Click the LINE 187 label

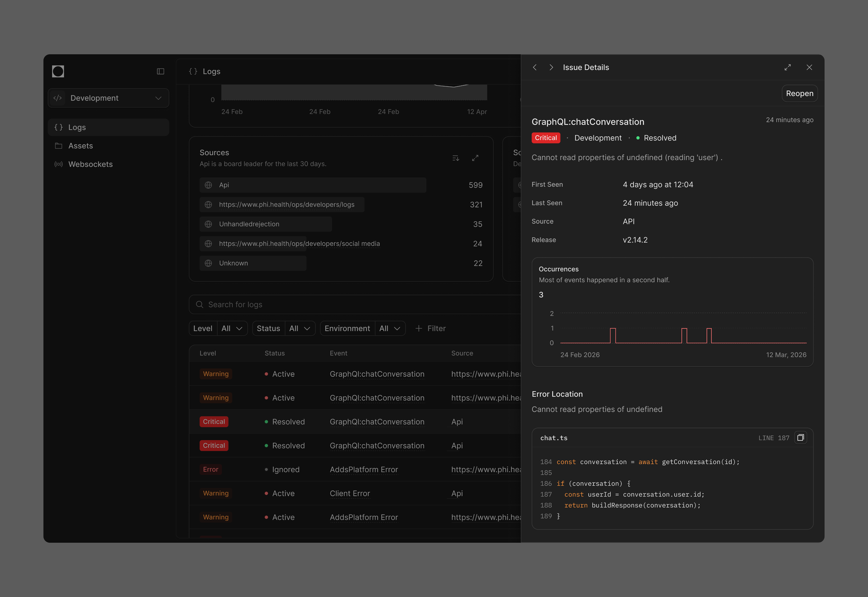(774, 438)
